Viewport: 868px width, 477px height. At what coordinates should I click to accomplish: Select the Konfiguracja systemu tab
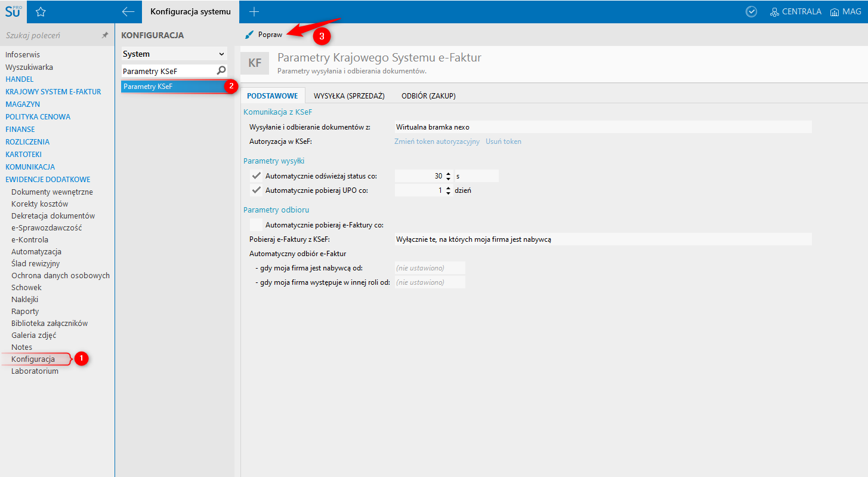click(x=190, y=11)
